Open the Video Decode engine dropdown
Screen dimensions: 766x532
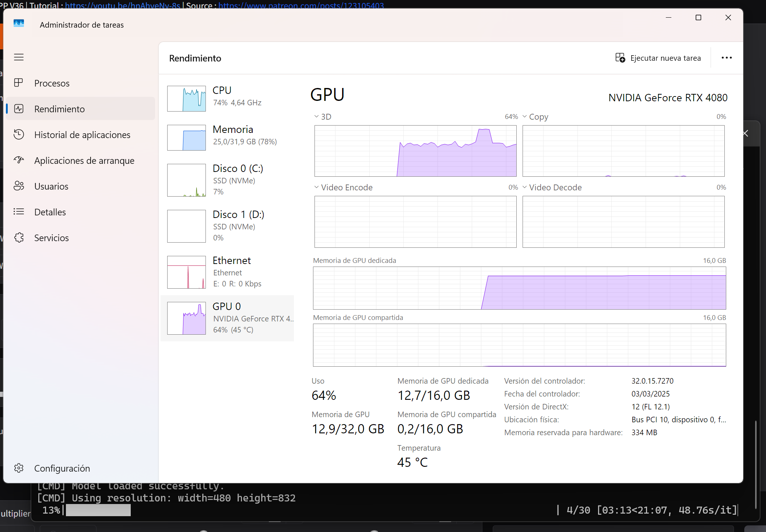coord(524,187)
